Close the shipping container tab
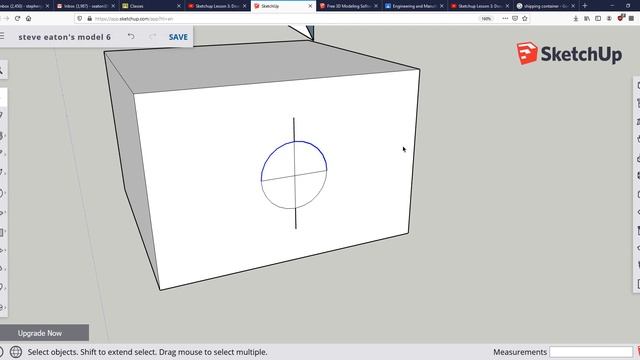Viewport: 640px width, 360px height. click(x=573, y=6)
